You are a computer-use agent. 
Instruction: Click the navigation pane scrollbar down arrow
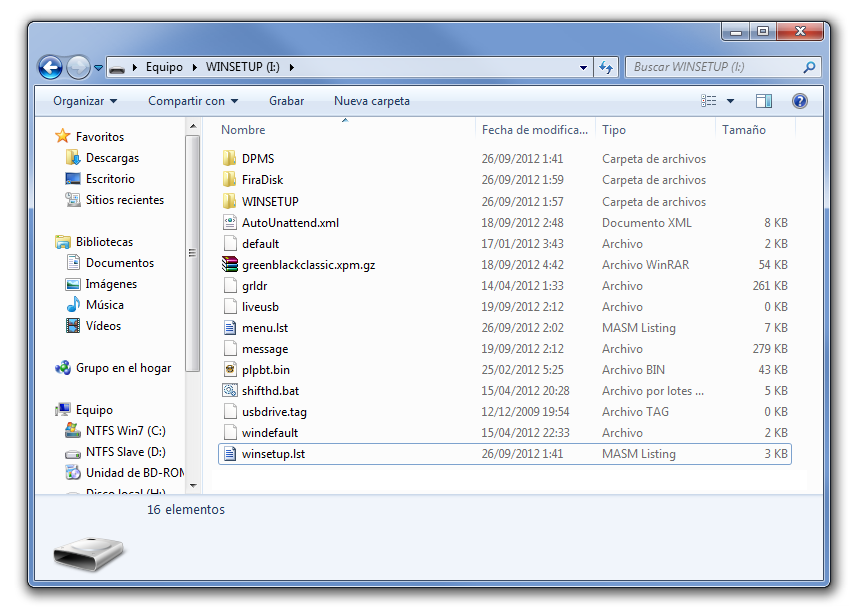point(193,485)
